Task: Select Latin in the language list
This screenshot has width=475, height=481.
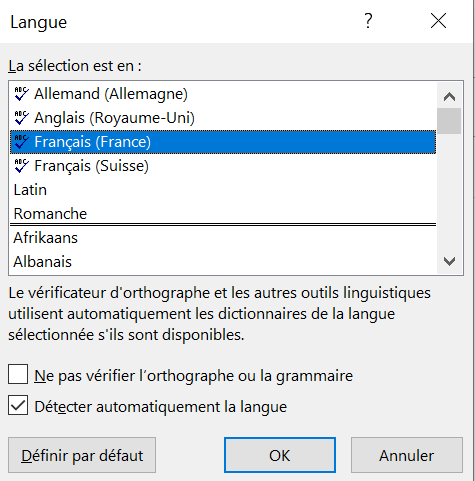Action: (x=223, y=190)
